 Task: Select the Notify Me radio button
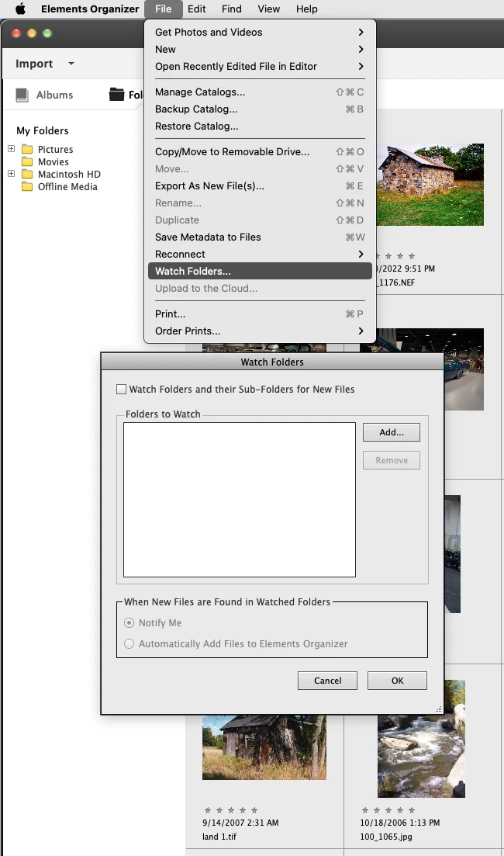[129, 623]
